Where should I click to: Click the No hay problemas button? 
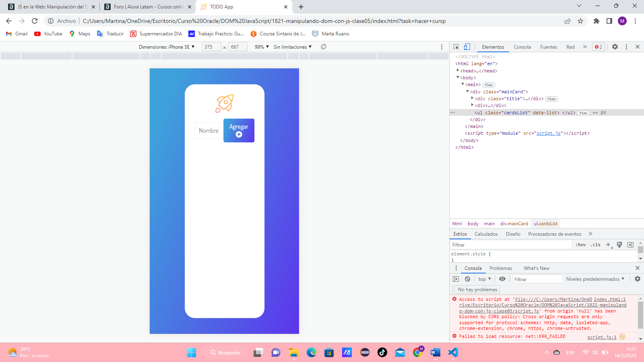pyautogui.click(x=477, y=290)
